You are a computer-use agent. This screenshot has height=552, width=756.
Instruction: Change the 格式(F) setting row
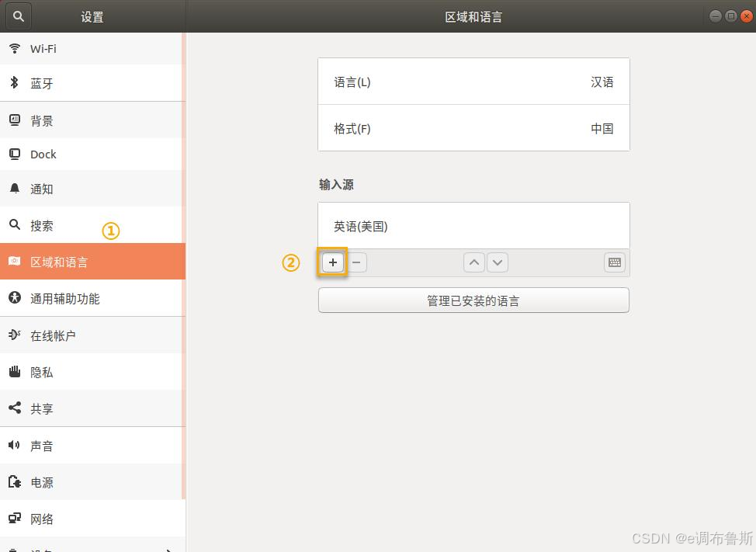point(473,128)
